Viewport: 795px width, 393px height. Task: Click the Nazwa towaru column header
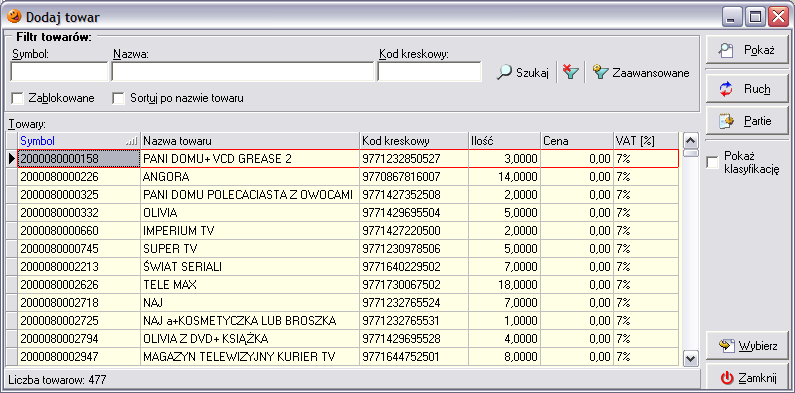coord(250,141)
